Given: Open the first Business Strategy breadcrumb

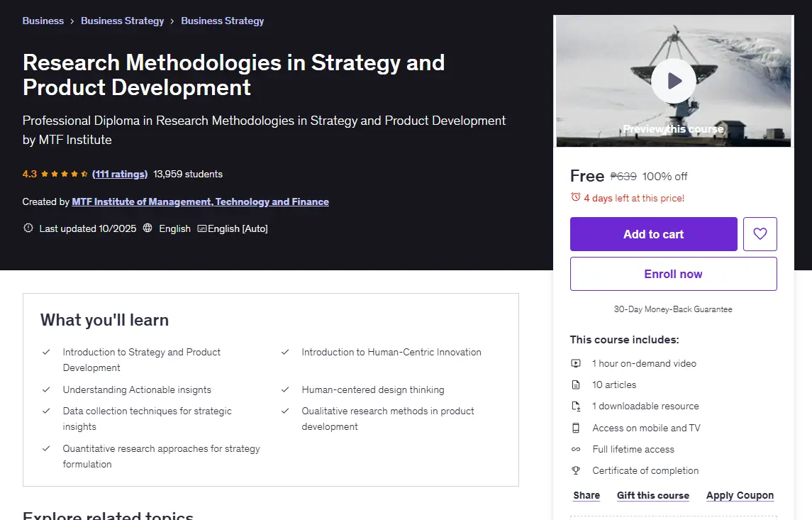Looking at the screenshot, I should tap(122, 21).
